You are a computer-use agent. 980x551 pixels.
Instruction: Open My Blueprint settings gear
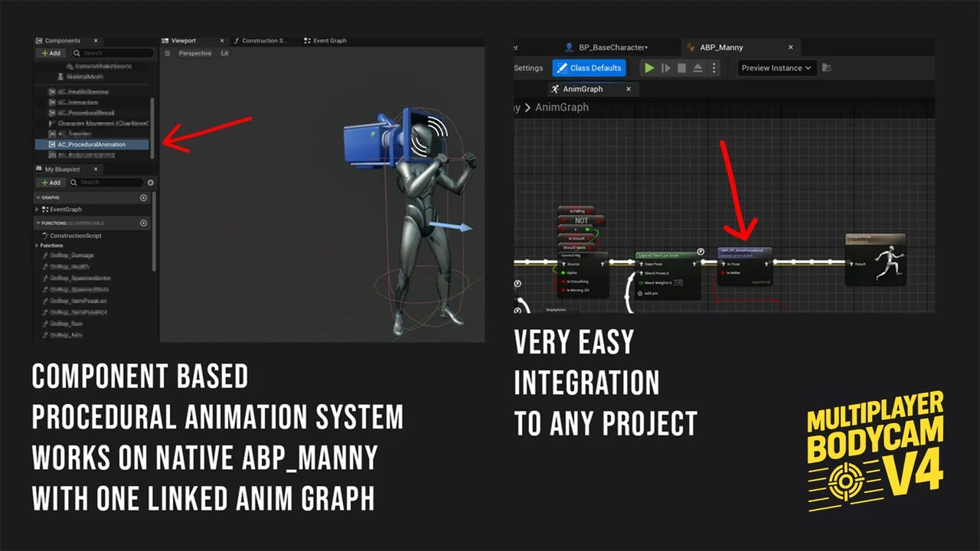[x=150, y=183]
